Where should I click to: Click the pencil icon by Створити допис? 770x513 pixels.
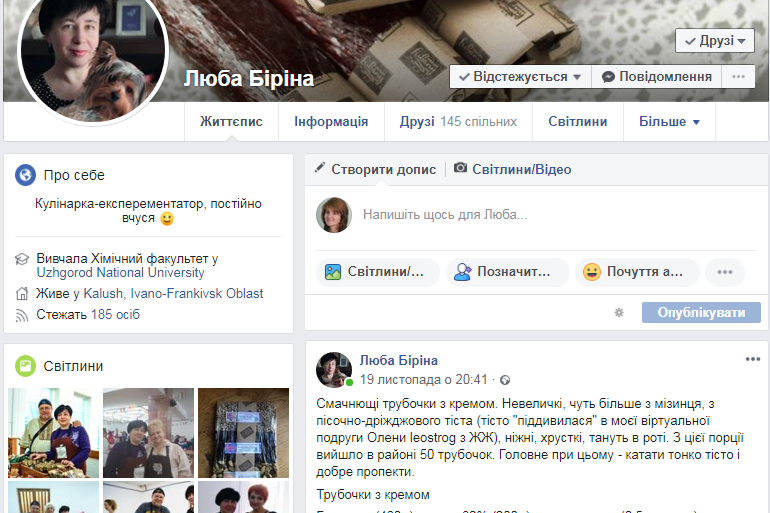coord(320,167)
